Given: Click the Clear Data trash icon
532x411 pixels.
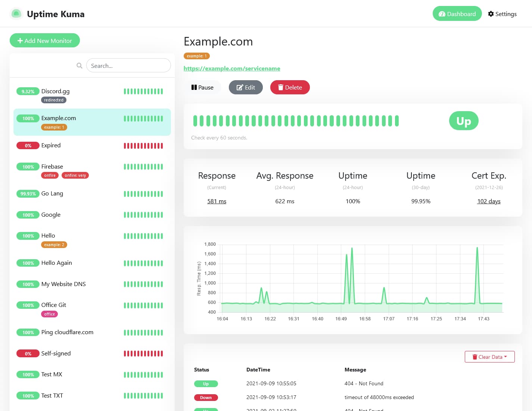Looking at the screenshot, I should [475, 357].
